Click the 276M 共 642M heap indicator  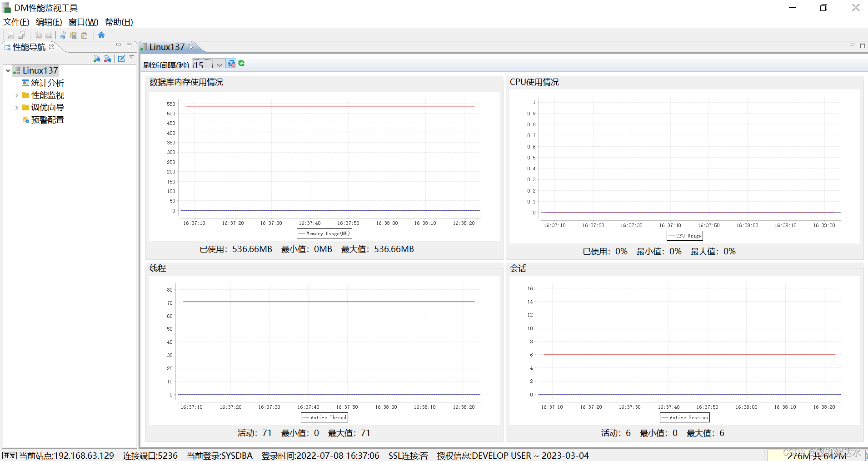click(817, 456)
